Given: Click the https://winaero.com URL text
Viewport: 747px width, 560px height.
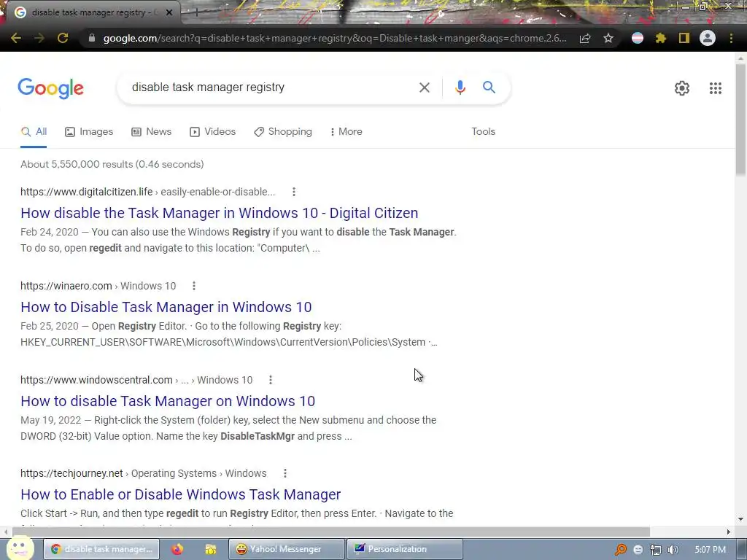Looking at the screenshot, I should 66,286.
